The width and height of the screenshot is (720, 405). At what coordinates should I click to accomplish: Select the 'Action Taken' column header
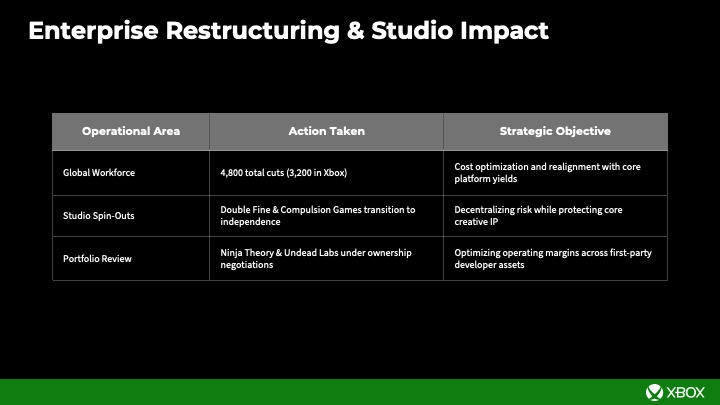[x=326, y=131]
